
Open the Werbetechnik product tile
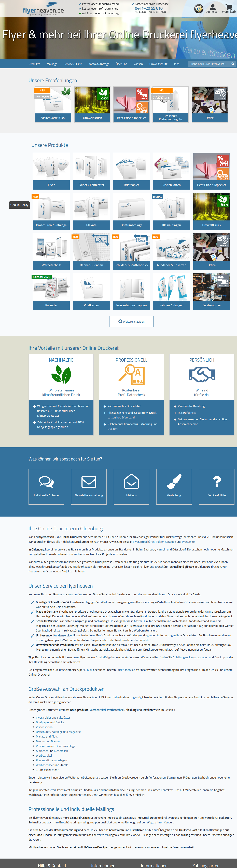pos(51,251)
